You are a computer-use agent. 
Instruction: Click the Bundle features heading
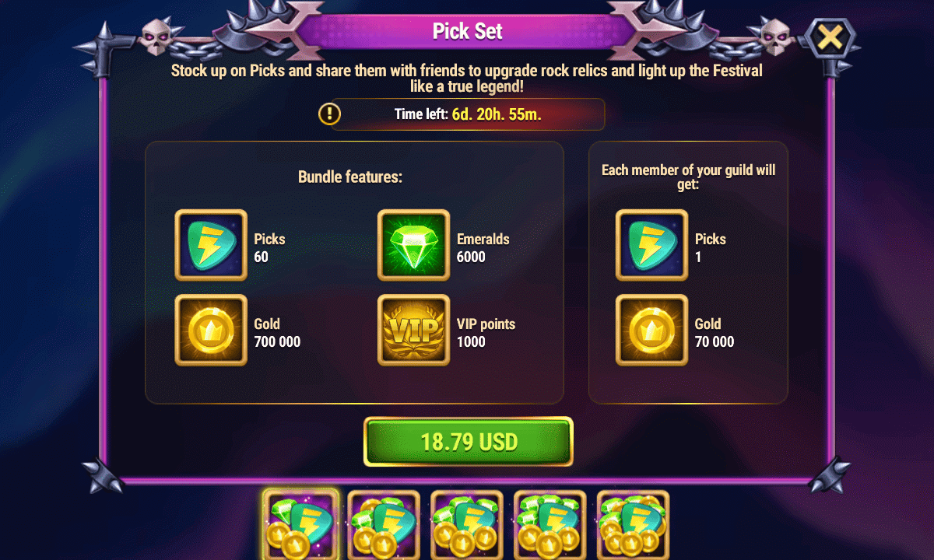pyautogui.click(x=350, y=177)
